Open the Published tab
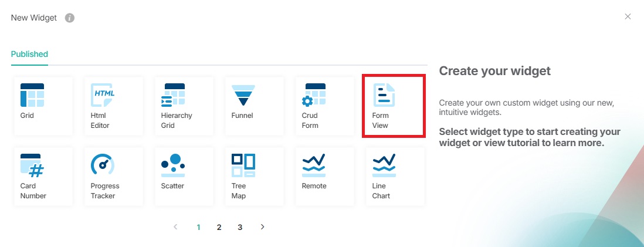 pos(29,54)
